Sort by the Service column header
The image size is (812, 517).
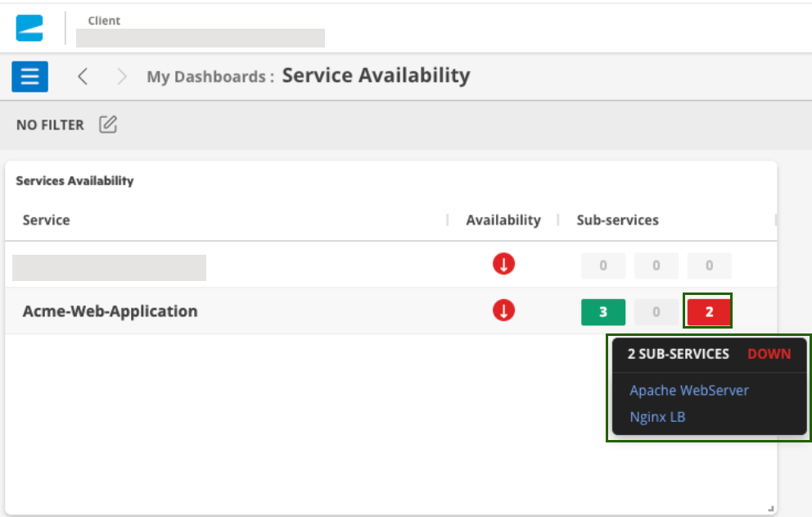tap(47, 220)
